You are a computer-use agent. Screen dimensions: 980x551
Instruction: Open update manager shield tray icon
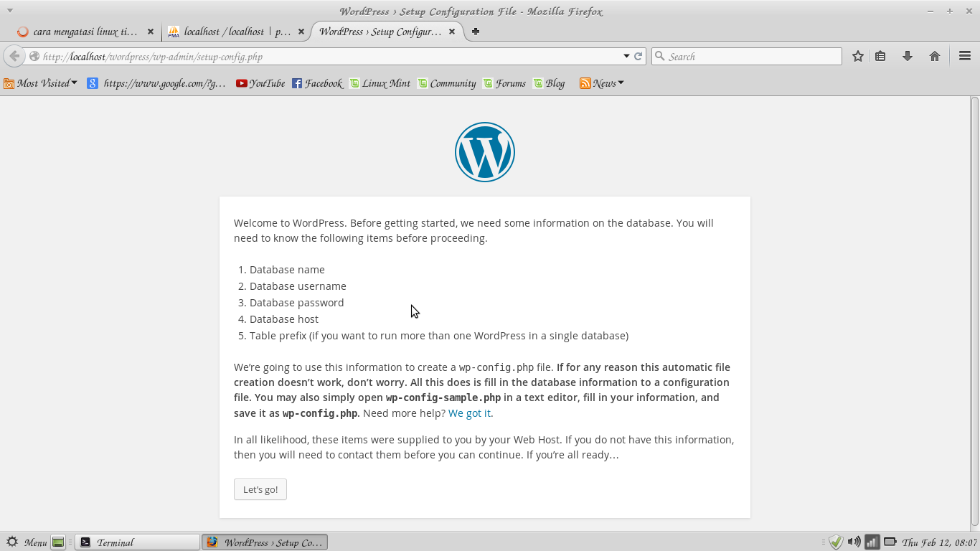(836, 542)
